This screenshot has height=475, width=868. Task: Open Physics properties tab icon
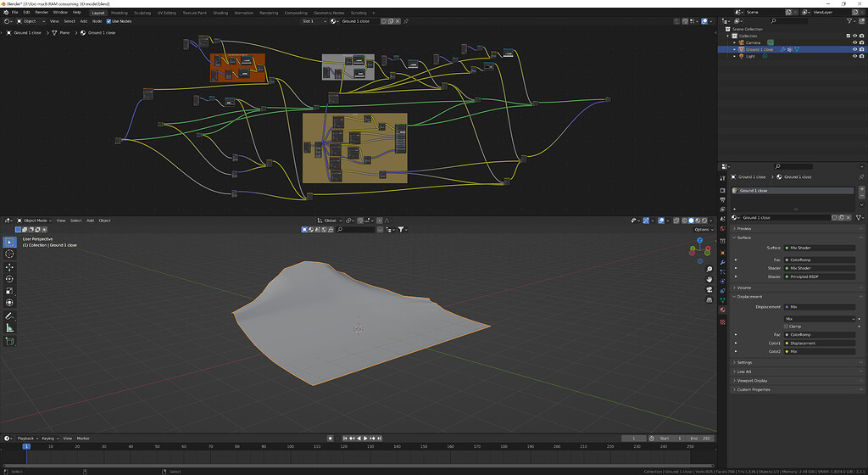pyautogui.click(x=722, y=282)
